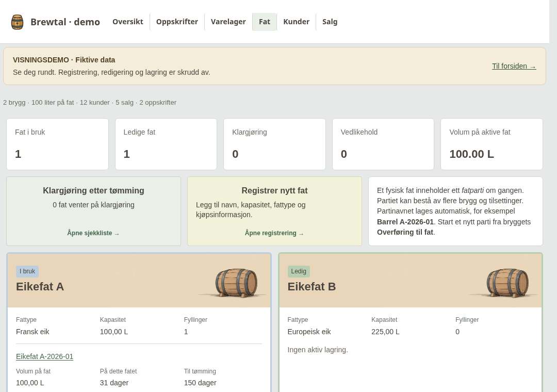Open the Eikefat A-2026-01 batch link
557x392 pixels.
pyautogui.click(x=45, y=356)
